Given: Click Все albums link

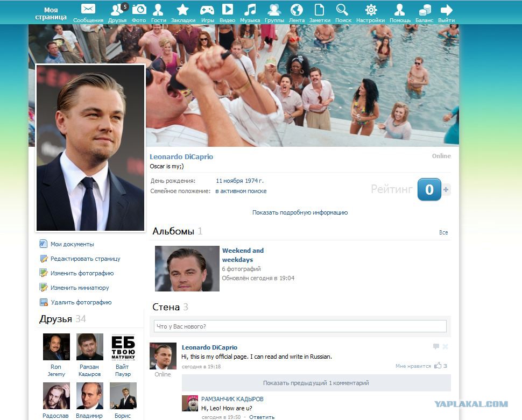Looking at the screenshot, I should [443, 232].
